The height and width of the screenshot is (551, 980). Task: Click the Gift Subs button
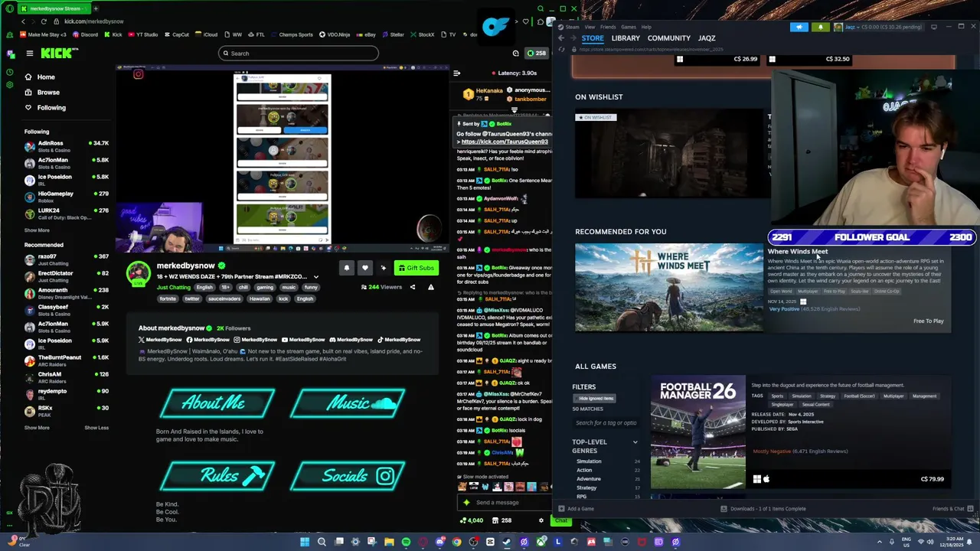(416, 268)
